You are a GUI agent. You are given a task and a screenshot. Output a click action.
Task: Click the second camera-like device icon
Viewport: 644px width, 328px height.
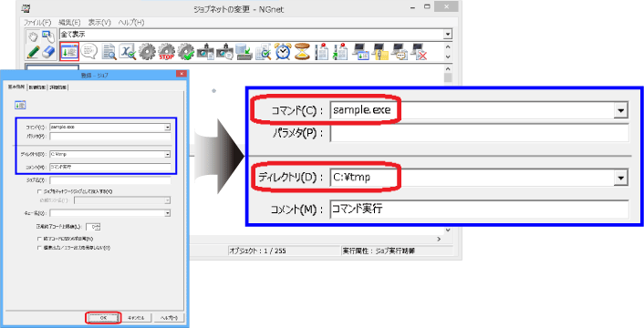click(x=224, y=52)
